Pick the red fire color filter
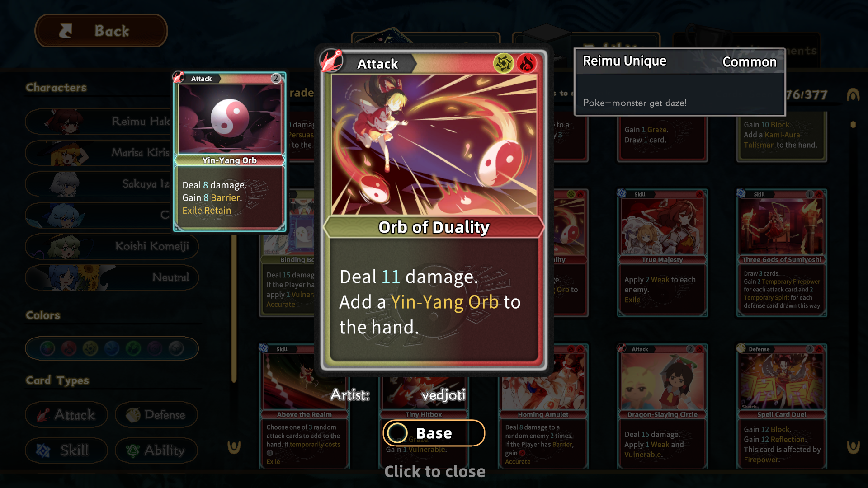The width and height of the screenshot is (868, 488). click(x=69, y=348)
